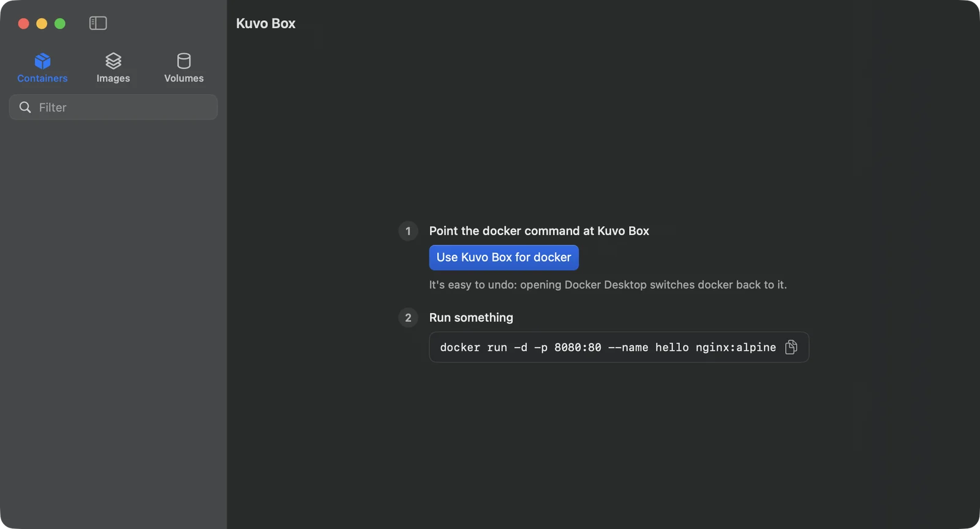This screenshot has height=529, width=980.
Task: Copy the docker run command
Action: pos(791,347)
